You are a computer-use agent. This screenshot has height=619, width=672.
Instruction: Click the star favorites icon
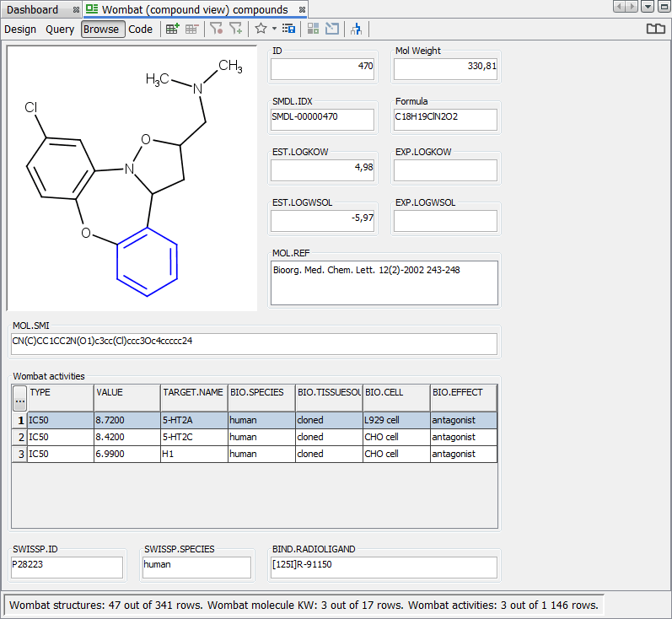point(261,29)
